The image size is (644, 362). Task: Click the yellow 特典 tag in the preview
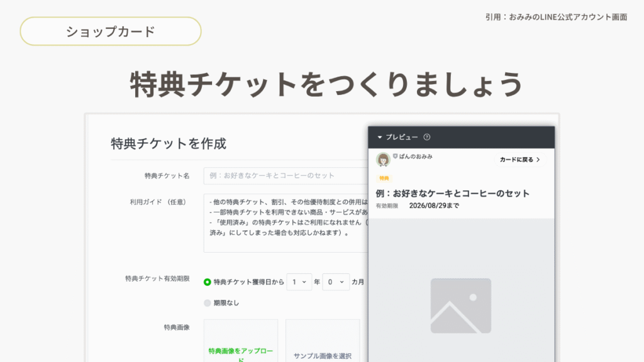click(x=384, y=178)
